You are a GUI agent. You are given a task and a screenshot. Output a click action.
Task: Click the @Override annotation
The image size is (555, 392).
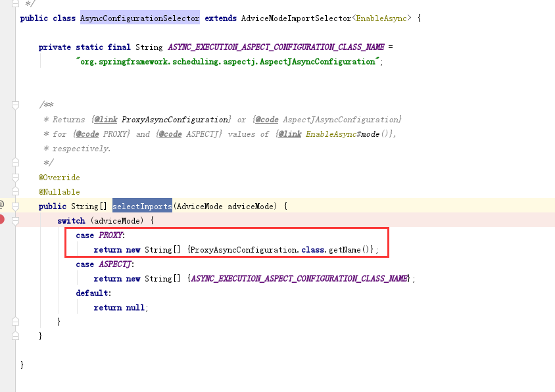point(59,177)
